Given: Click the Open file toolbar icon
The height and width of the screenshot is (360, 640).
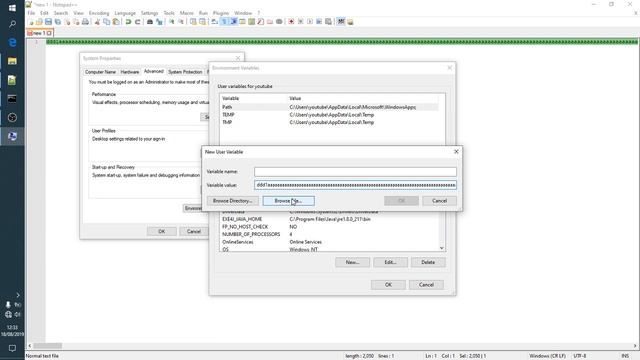Looking at the screenshot, I should (40, 22).
